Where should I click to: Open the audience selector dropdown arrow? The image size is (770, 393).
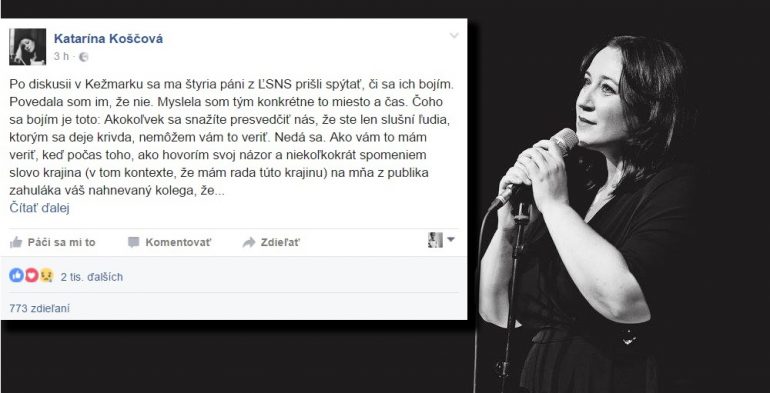tap(450, 240)
